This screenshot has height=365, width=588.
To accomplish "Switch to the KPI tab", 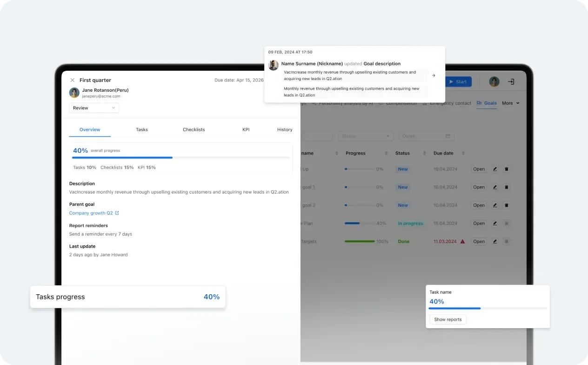I will coord(246,129).
